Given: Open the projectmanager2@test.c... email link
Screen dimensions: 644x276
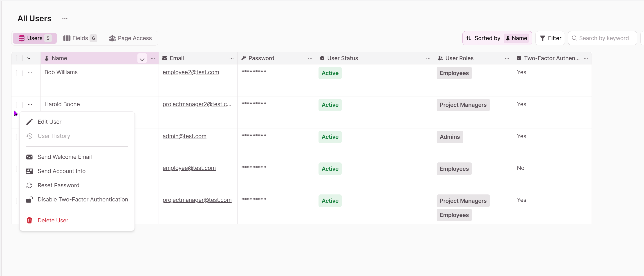Looking at the screenshot, I should [x=197, y=104].
